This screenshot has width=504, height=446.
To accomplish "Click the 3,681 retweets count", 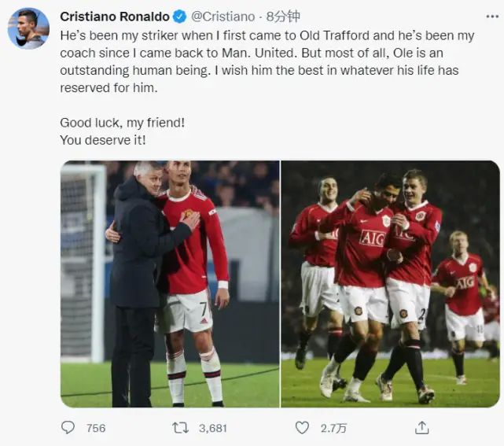I will coord(213,429).
